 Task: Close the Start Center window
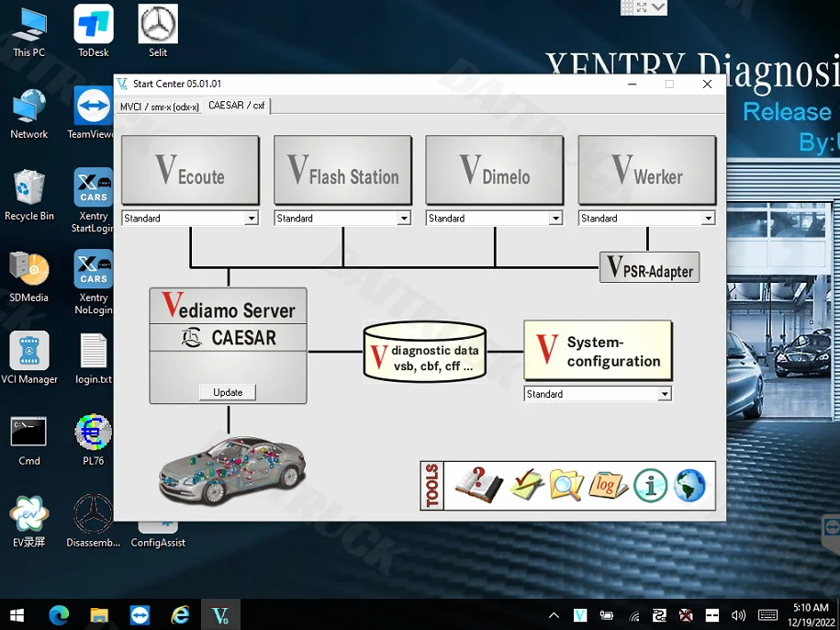(x=707, y=84)
